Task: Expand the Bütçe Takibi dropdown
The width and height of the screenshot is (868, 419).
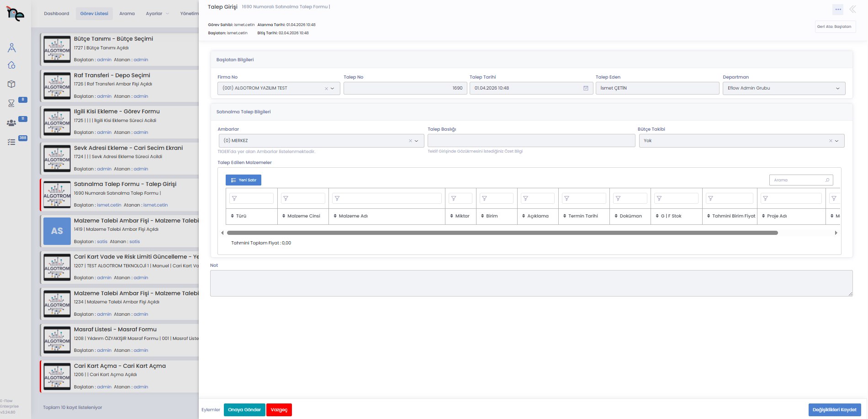Action: point(837,141)
